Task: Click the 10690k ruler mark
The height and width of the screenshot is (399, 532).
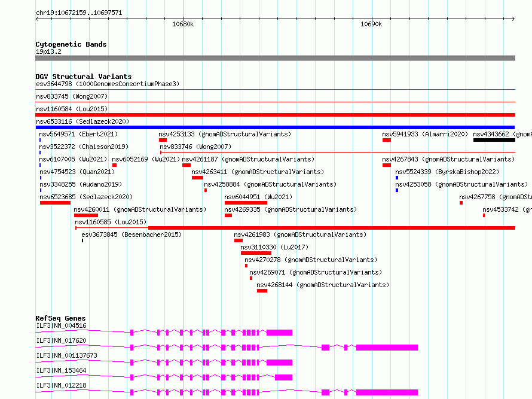Action: (x=371, y=24)
